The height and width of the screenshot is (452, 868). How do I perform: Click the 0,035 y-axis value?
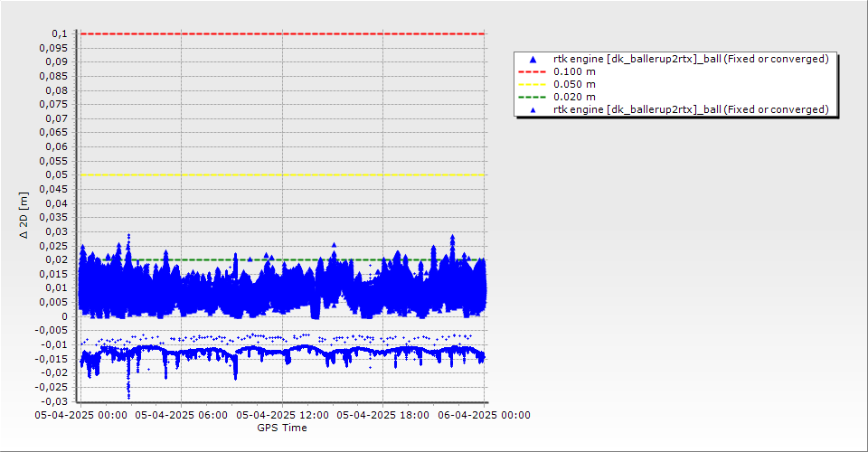click(x=53, y=218)
